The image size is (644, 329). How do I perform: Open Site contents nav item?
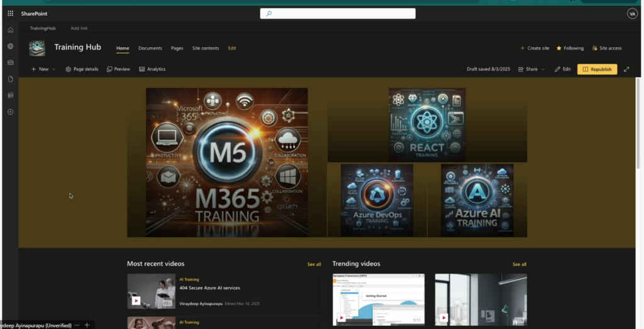pos(206,48)
